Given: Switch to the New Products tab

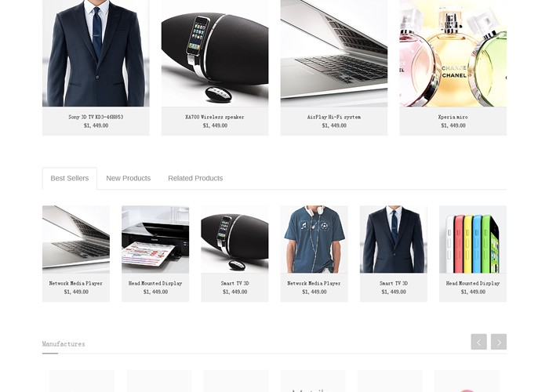Looking at the screenshot, I should pyautogui.click(x=128, y=178).
